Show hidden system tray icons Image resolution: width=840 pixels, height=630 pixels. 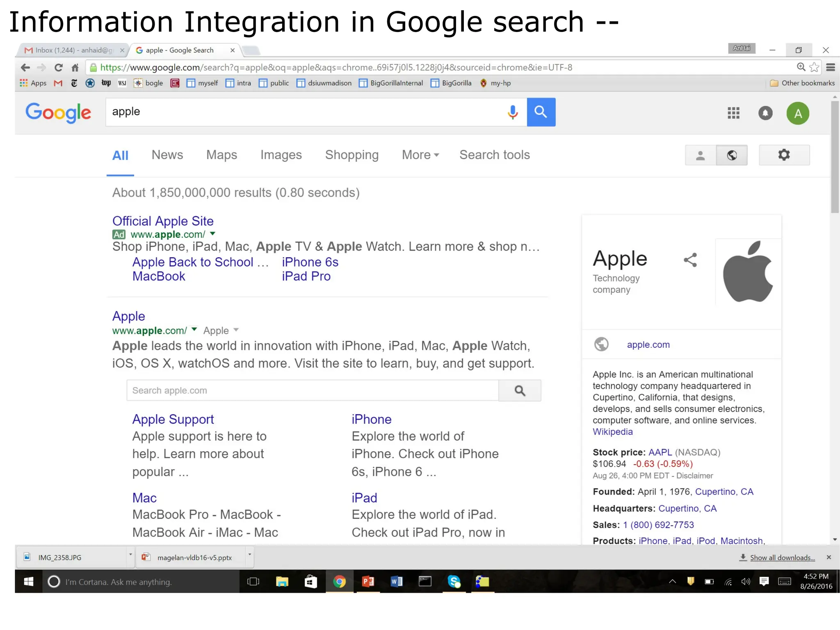(673, 581)
